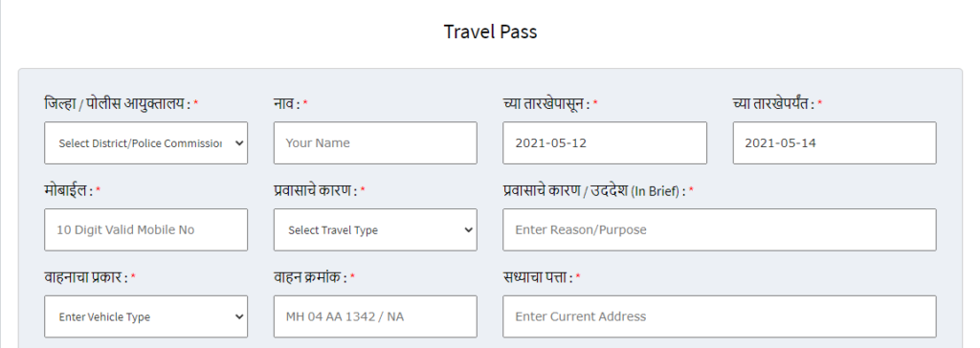980x348 pixels.
Task: Click the जिल्हा / पोलीस आयुक्तालय label
Action: [x=118, y=103]
